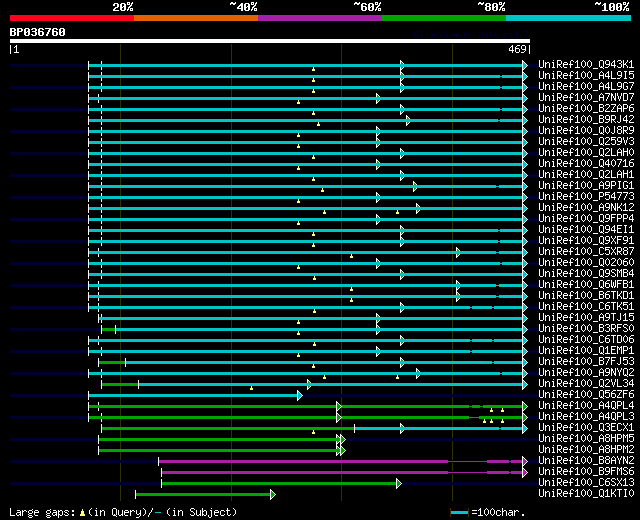Open the UniRef100_A4QPL3 label

pos(586,417)
